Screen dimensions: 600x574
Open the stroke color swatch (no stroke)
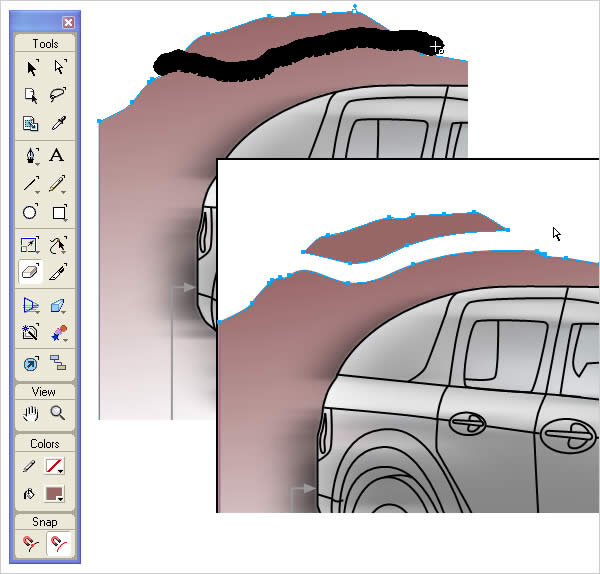point(54,466)
